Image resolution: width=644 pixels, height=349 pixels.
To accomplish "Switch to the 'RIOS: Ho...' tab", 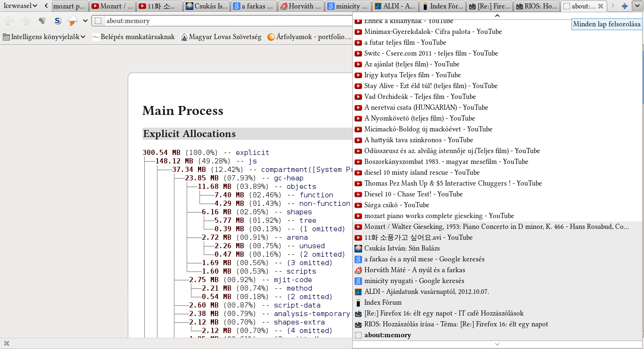I will pos(537,6).
